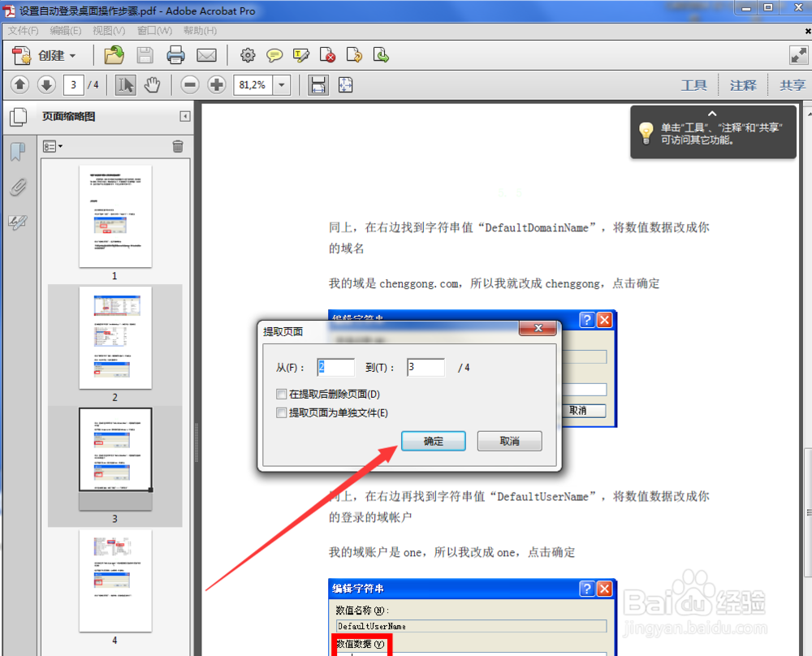Click the 81,2% zoom value field
The image size is (812, 656).
[253, 84]
